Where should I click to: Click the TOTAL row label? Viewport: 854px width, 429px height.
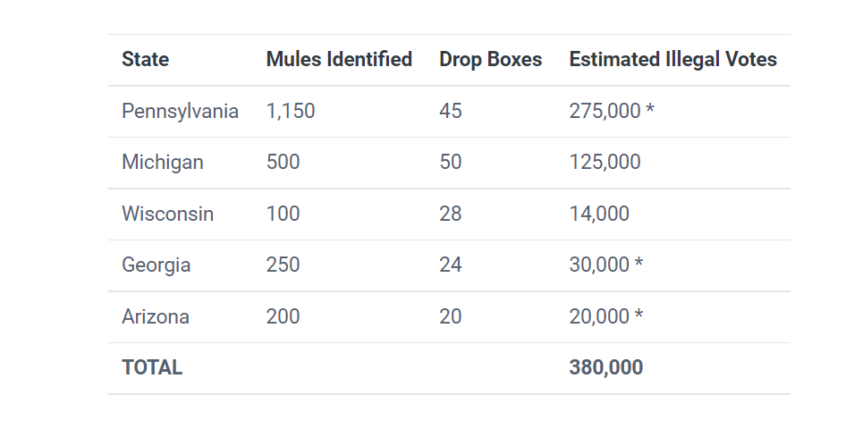(x=152, y=367)
